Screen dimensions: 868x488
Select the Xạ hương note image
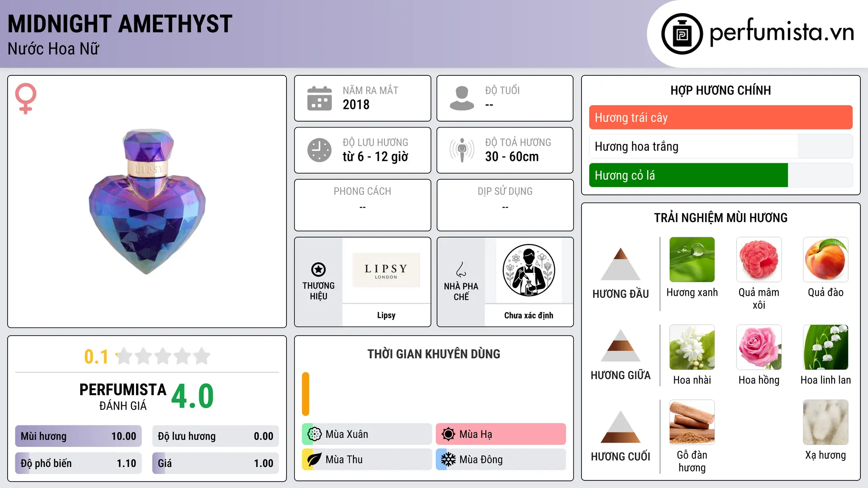tap(826, 422)
